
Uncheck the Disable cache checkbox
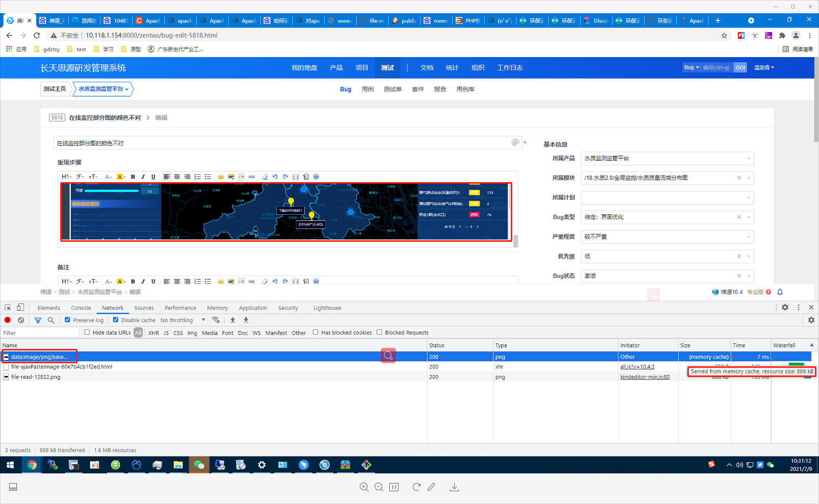click(x=116, y=320)
